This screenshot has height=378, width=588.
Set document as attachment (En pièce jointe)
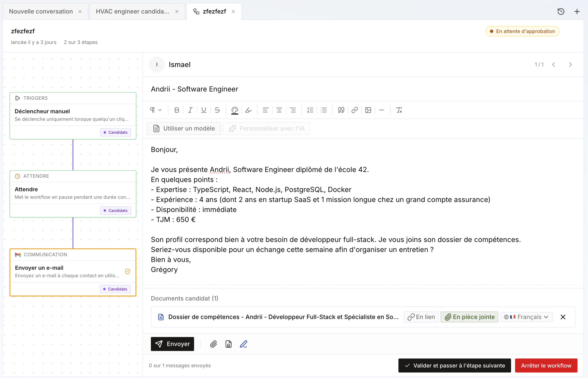pos(470,317)
